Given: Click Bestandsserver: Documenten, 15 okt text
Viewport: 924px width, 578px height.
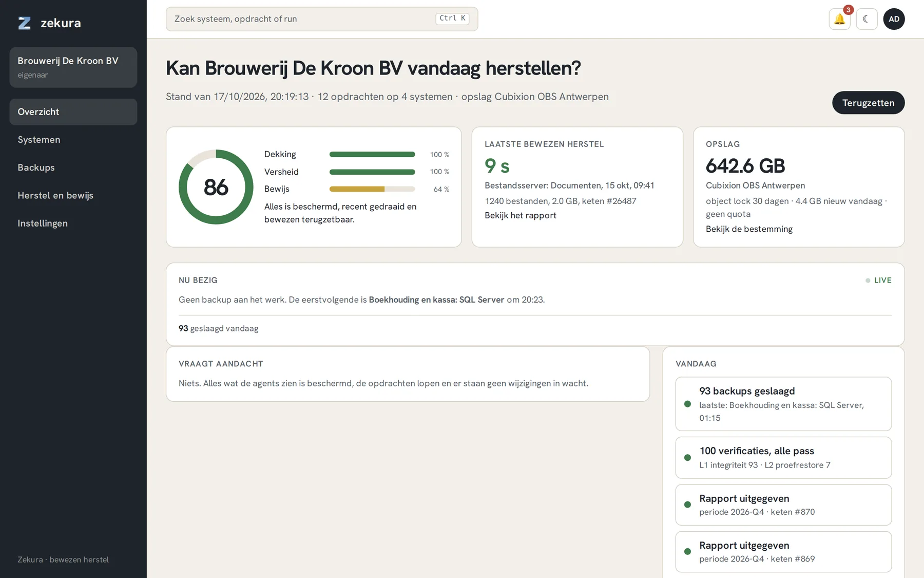Looking at the screenshot, I should (x=569, y=185).
